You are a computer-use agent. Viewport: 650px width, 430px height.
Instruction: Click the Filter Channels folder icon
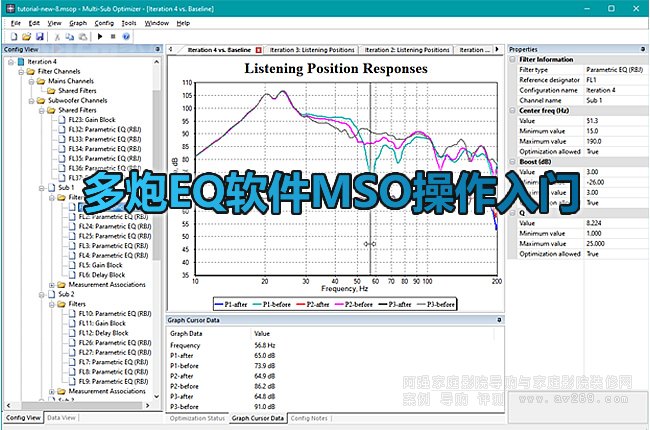31,71
